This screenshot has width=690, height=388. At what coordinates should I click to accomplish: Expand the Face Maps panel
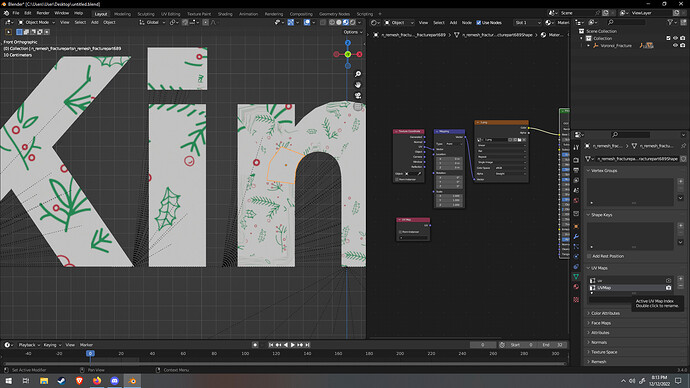(600, 323)
